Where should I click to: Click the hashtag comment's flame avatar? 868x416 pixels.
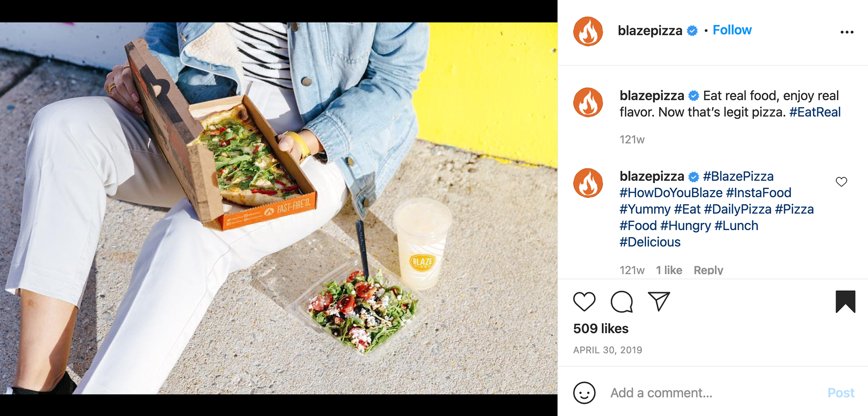tap(588, 183)
